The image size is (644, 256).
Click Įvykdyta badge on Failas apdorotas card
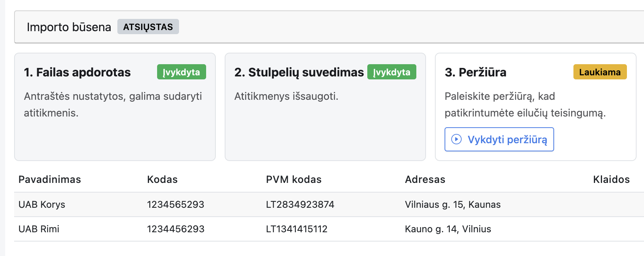pyautogui.click(x=181, y=72)
